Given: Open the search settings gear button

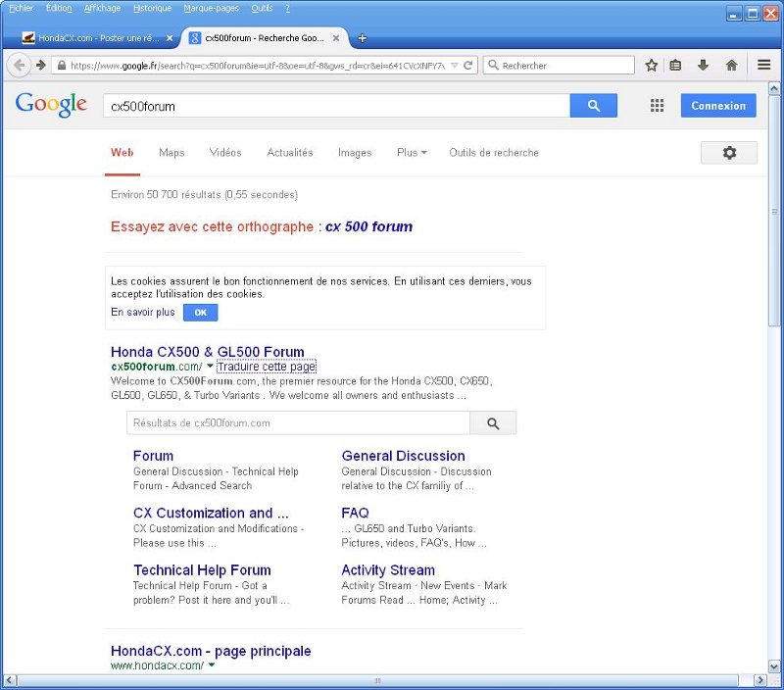Looking at the screenshot, I should [x=729, y=153].
